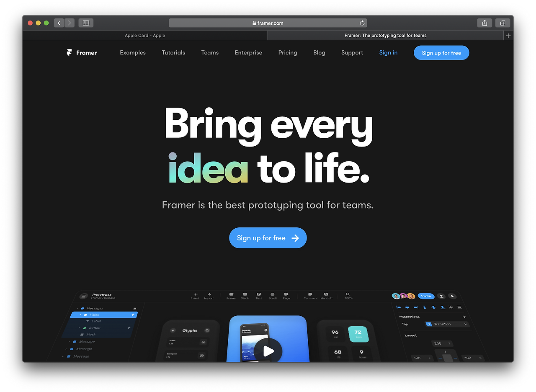Pick the Text tool in the preview
Image resolution: width=536 pixels, height=392 pixels.
tap(259, 296)
